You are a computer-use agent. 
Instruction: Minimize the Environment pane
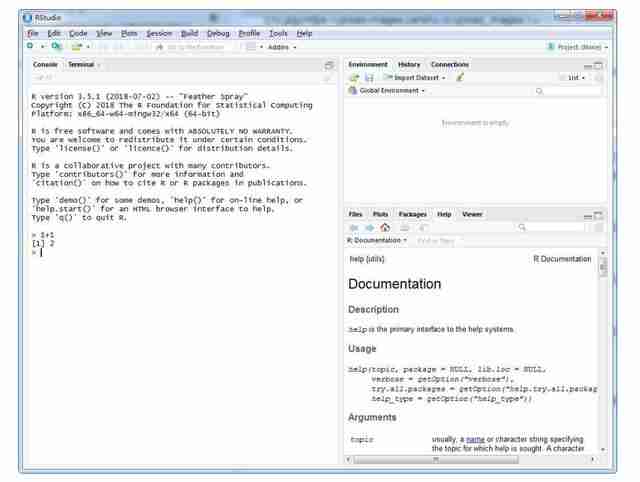588,65
